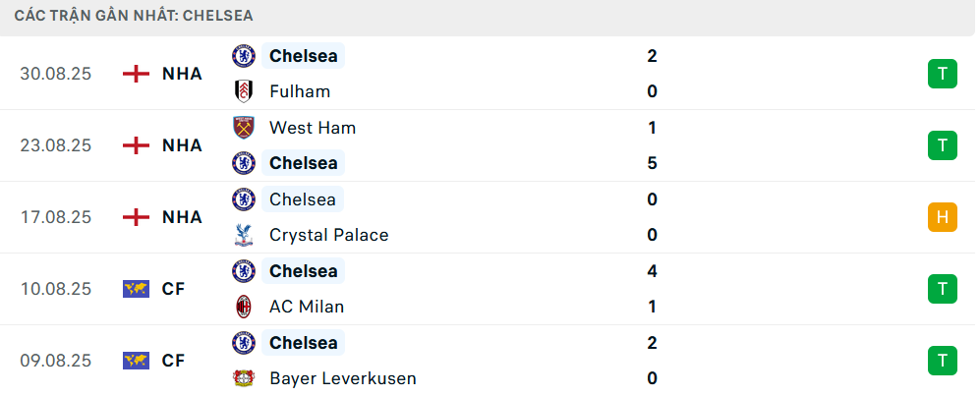The width and height of the screenshot is (980, 396).
Task: Open the Crystal Palace team link
Action: [328, 235]
